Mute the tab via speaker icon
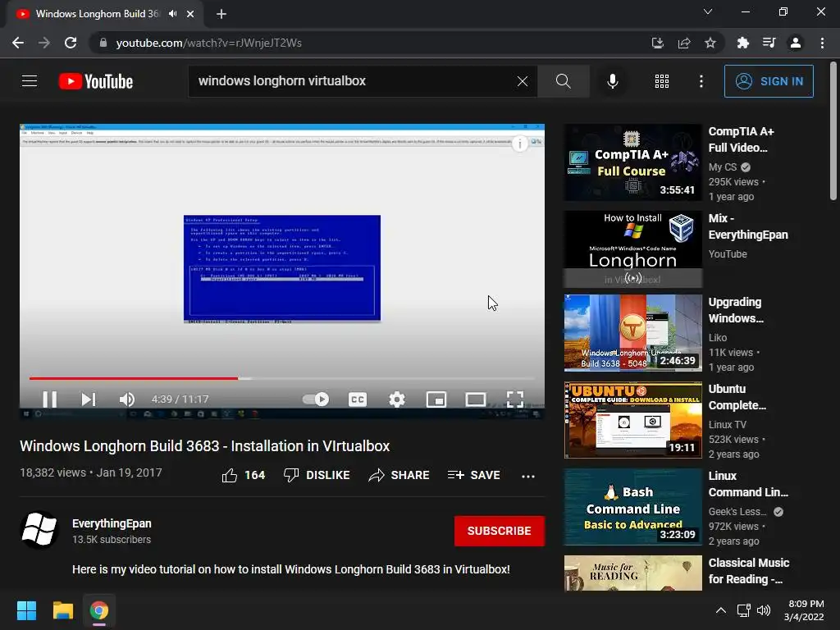 pos(172,14)
